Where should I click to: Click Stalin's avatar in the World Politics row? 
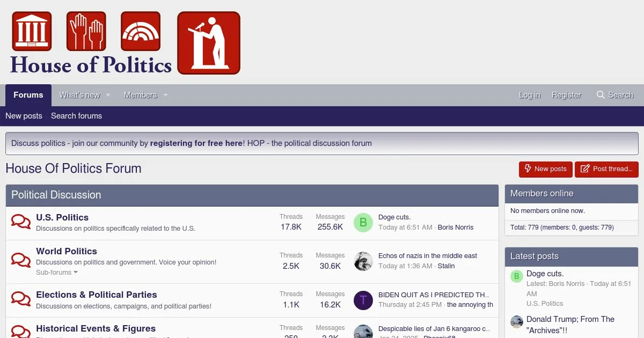coord(363,261)
